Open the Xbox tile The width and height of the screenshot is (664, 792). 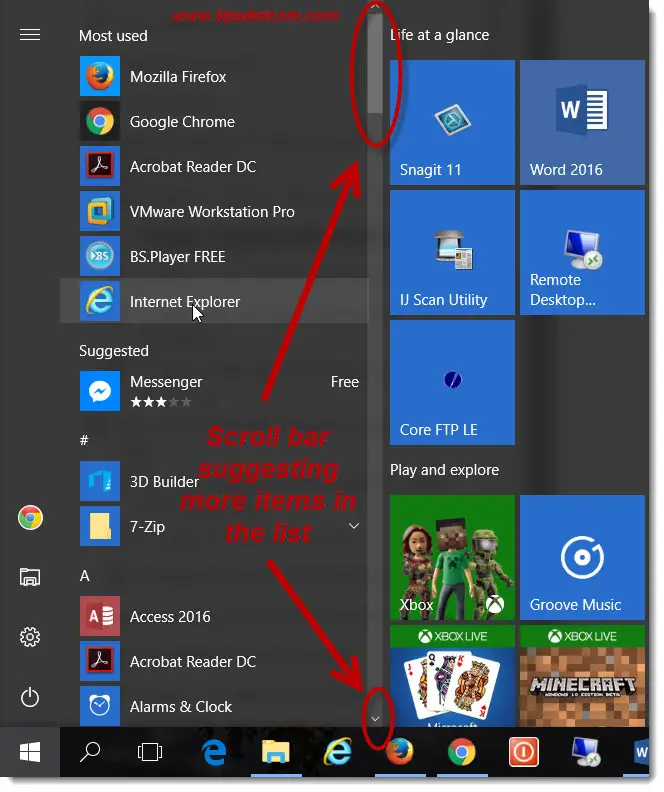point(452,558)
